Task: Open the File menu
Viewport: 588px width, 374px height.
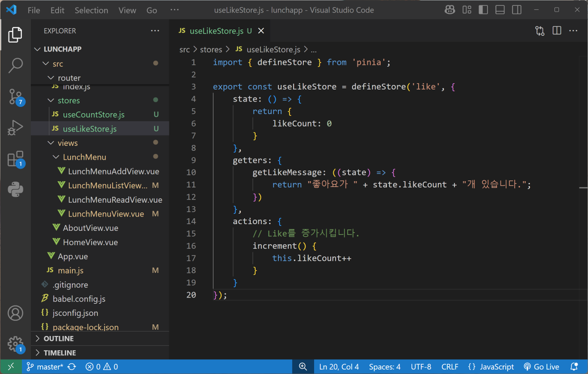Action: click(34, 10)
